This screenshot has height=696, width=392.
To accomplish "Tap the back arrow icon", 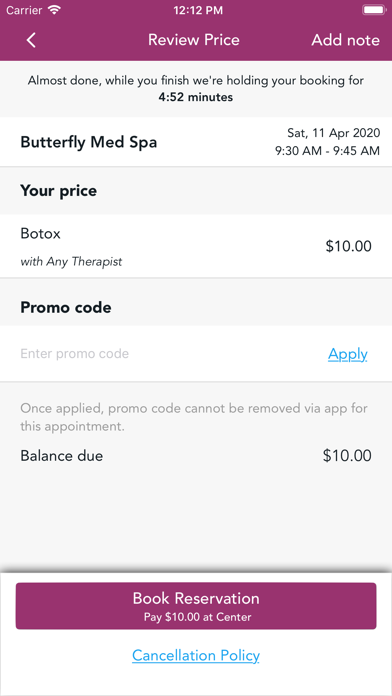I will (x=31, y=40).
